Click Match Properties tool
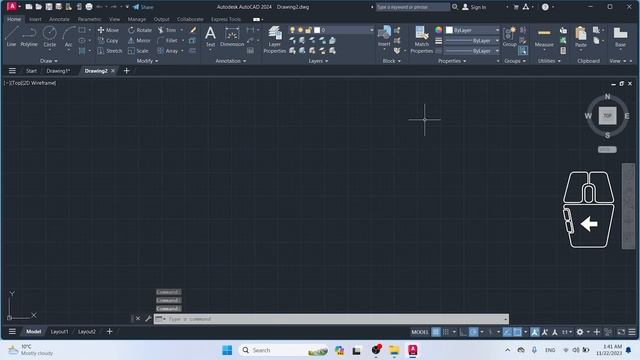Screen dimensions: 640x360 421,40
